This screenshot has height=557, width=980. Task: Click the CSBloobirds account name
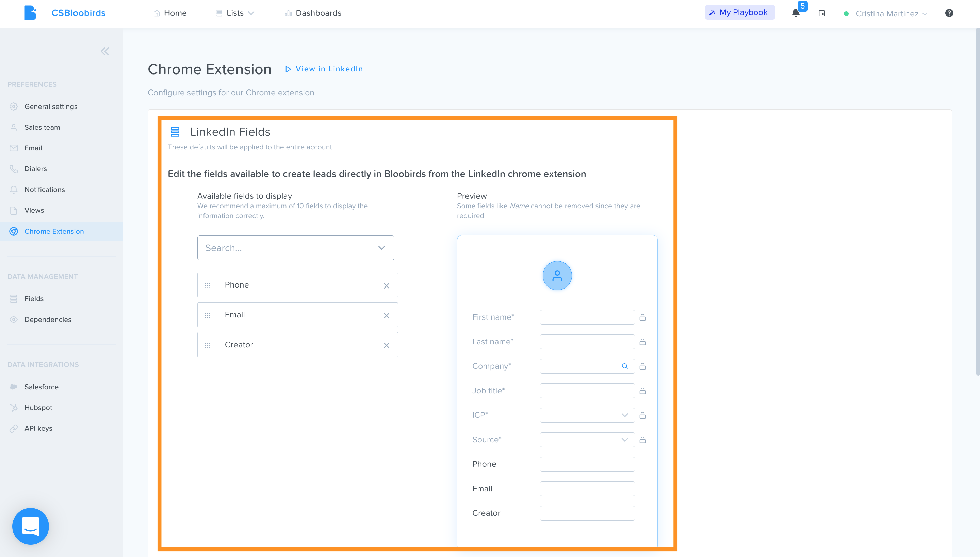78,13
